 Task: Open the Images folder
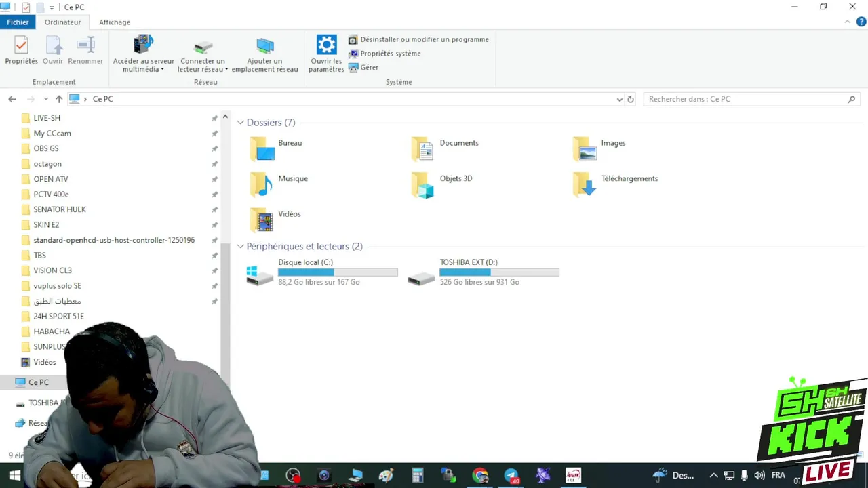tap(599, 148)
